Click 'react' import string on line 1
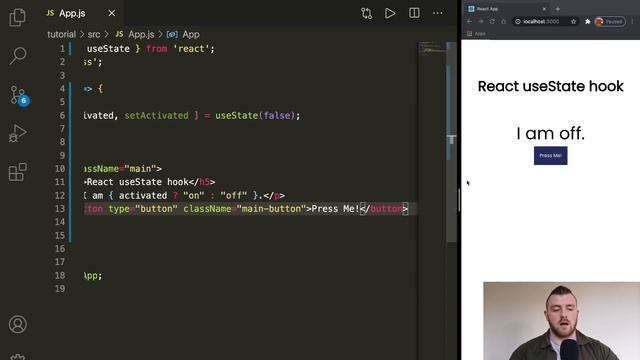Screen dimensions: 640x360 pyautogui.click(x=191, y=49)
